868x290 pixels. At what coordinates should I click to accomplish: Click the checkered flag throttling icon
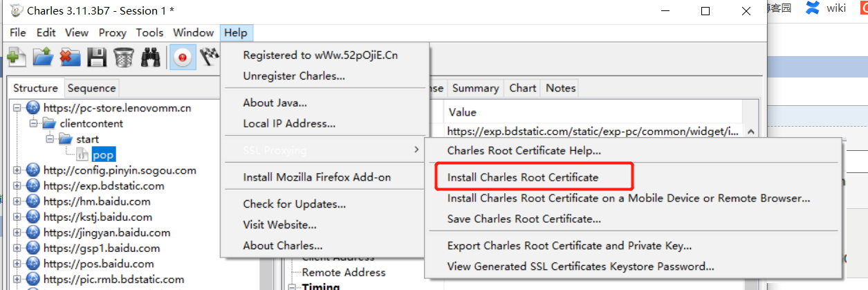tap(210, 57)
